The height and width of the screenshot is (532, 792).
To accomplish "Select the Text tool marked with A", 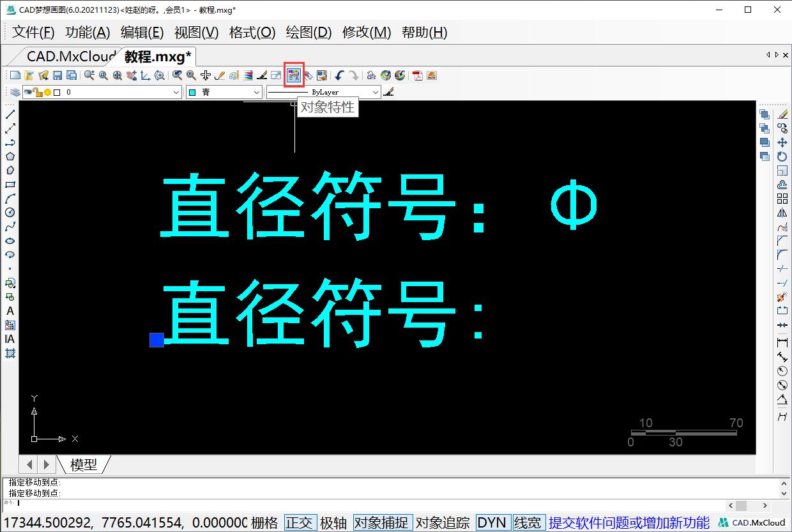I will pos(10,310).
